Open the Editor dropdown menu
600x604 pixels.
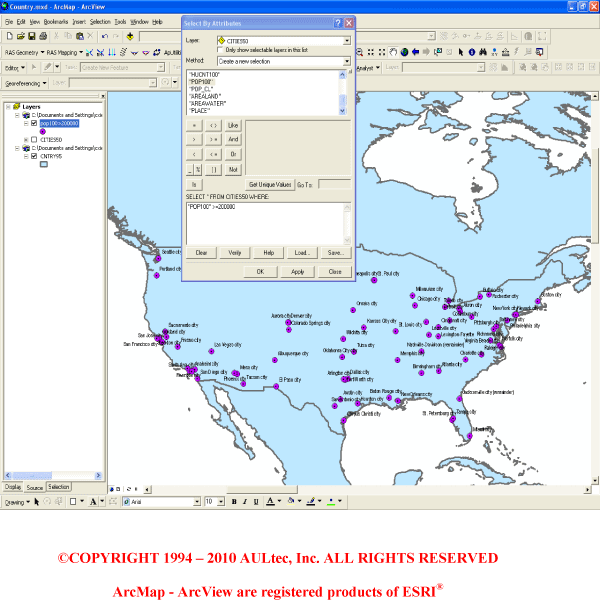point(14,68)
